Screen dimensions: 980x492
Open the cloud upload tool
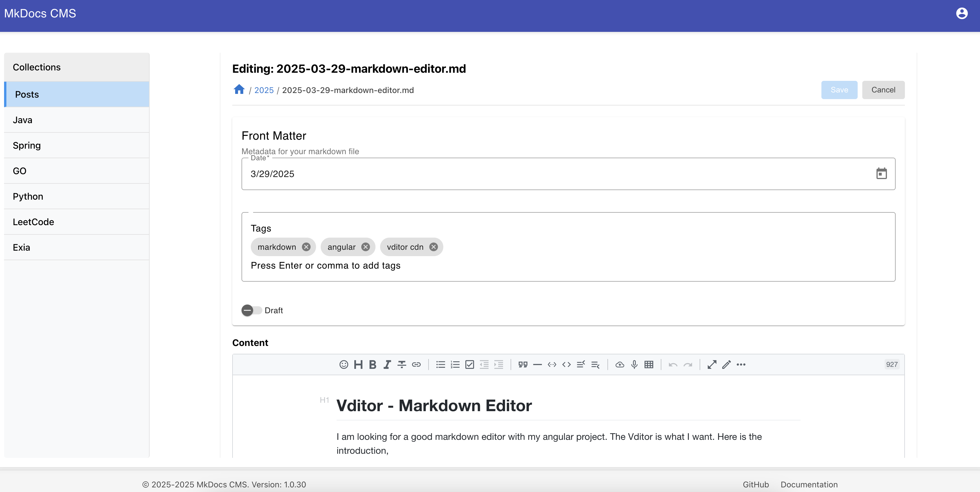(x=620, y=365)
